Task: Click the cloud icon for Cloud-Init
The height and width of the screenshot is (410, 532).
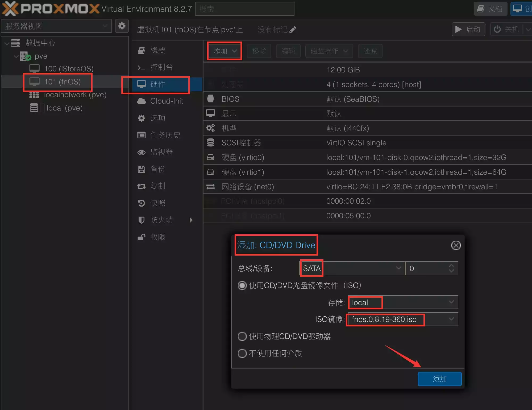Action: (141, 101)
